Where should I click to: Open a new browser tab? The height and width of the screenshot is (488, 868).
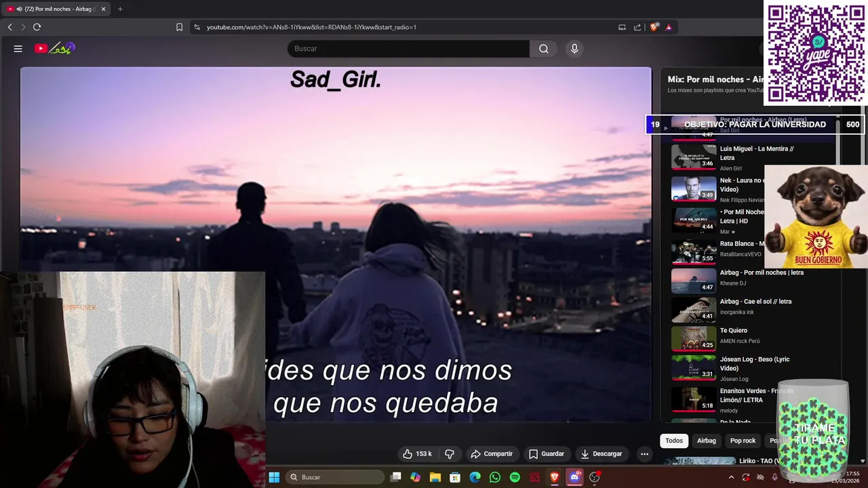coord(120,9)
